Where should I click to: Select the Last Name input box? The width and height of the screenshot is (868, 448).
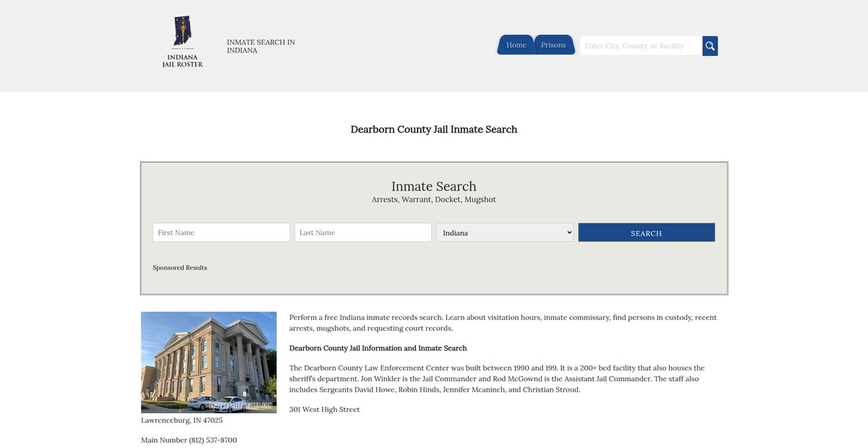click(x=363, y=233)
